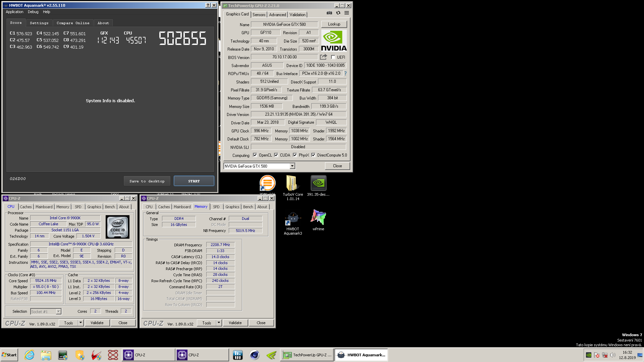
Task: Click the Close button in GPU-Z
Action: click(337, 166)
